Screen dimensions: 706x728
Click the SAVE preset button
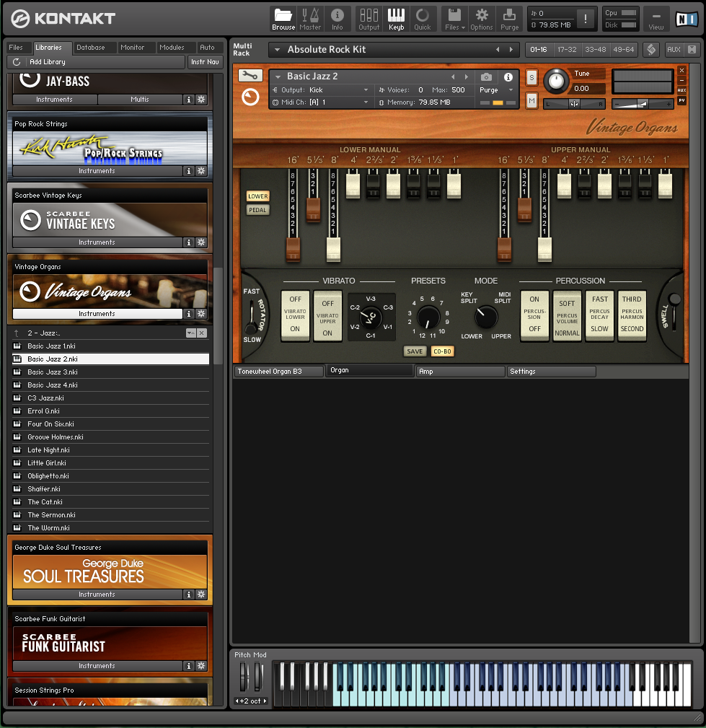(x=415, y=351)
